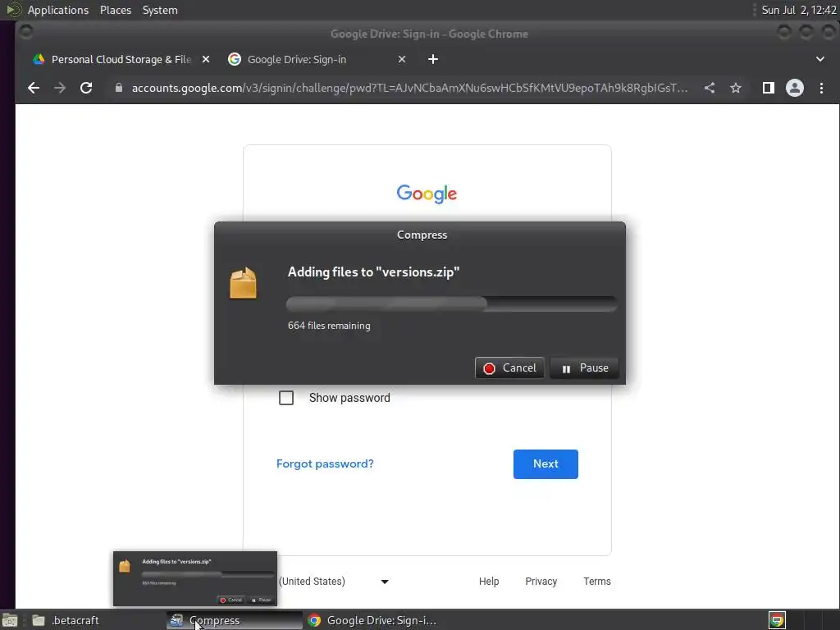Open the tab search chevron
Image resolution: width=840 pixels, height=630 pixels.
click(x=820, y=59)
